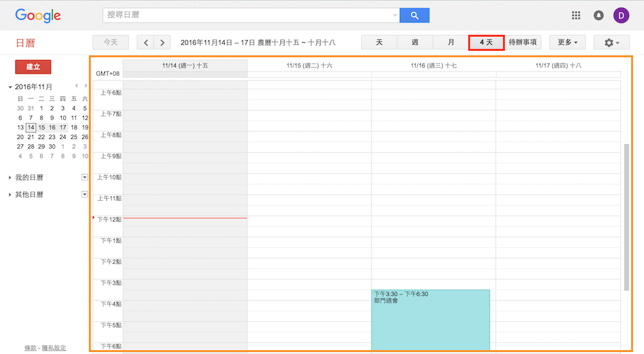
Task: Open the Google apps grid
Action: click(576, 15)
